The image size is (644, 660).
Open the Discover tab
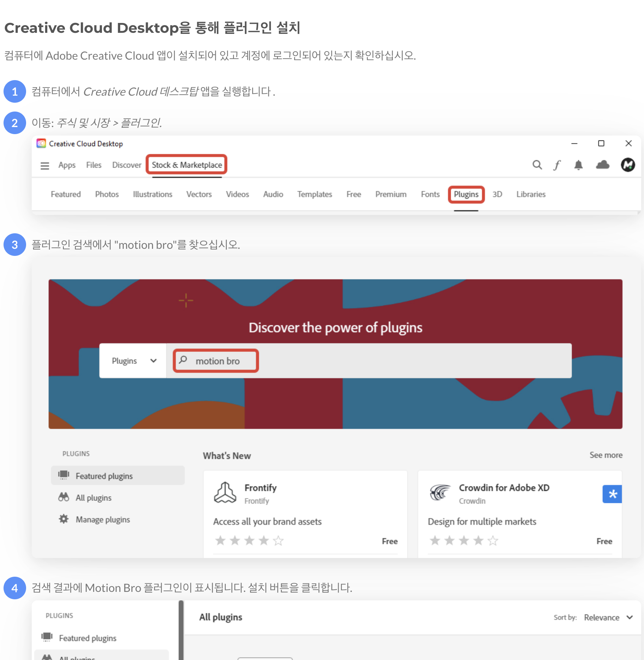pyautogui.click(x=127, y=165)
